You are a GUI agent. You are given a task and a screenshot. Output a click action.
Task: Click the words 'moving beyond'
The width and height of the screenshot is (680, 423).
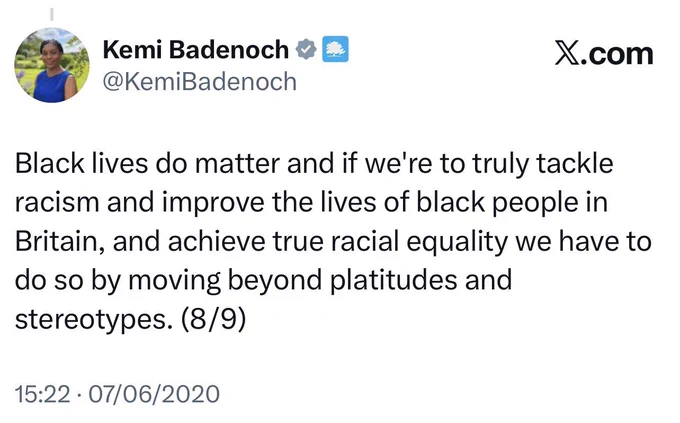coord(225,280)
